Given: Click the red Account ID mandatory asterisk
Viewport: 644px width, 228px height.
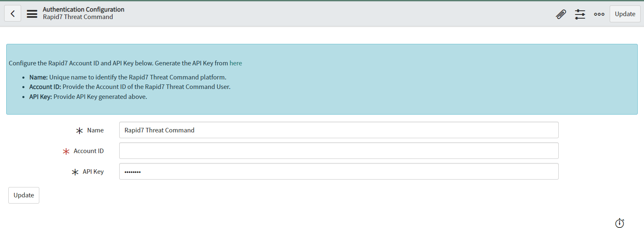Looking at the screenshot, I should [66, 151].
